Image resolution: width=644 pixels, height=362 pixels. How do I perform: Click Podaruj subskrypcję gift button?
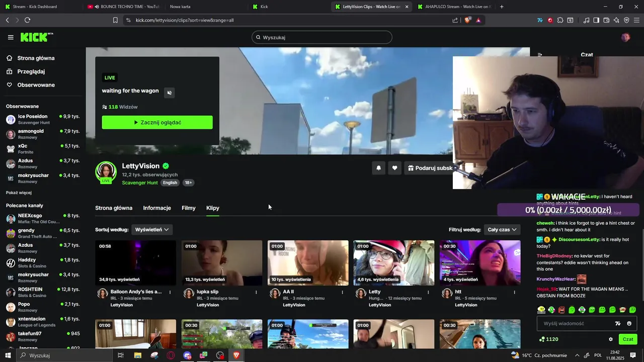coord(429,168)
